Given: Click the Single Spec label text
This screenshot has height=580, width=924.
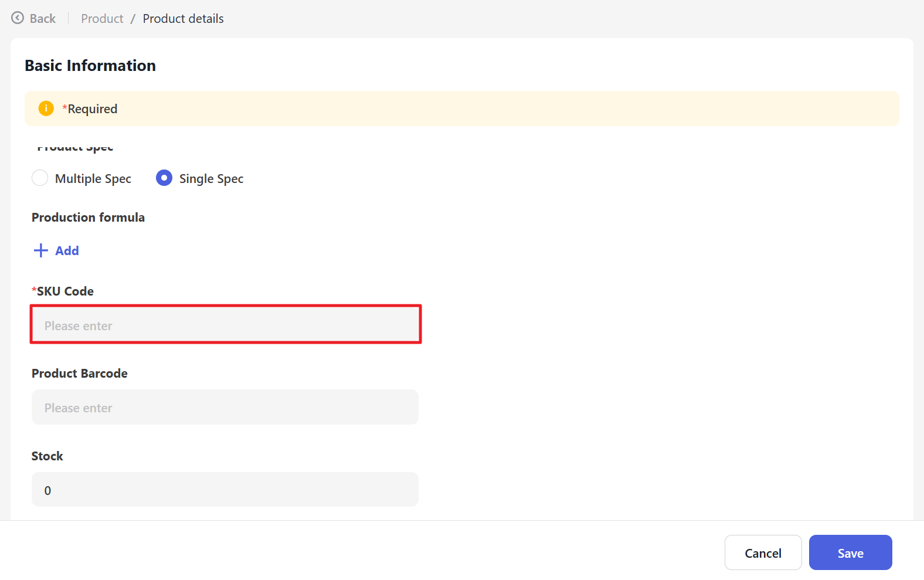Looking at the screenshot, I should [x=211, y=179].
